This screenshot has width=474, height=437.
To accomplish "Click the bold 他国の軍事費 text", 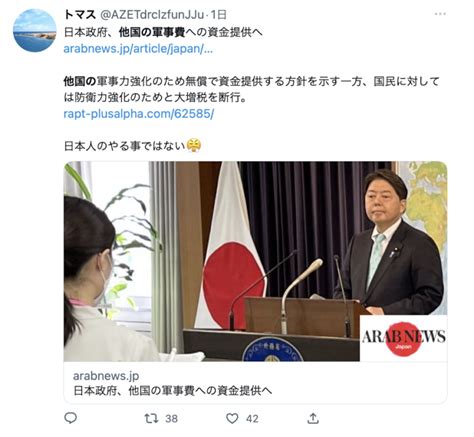I will coord(152,32).
